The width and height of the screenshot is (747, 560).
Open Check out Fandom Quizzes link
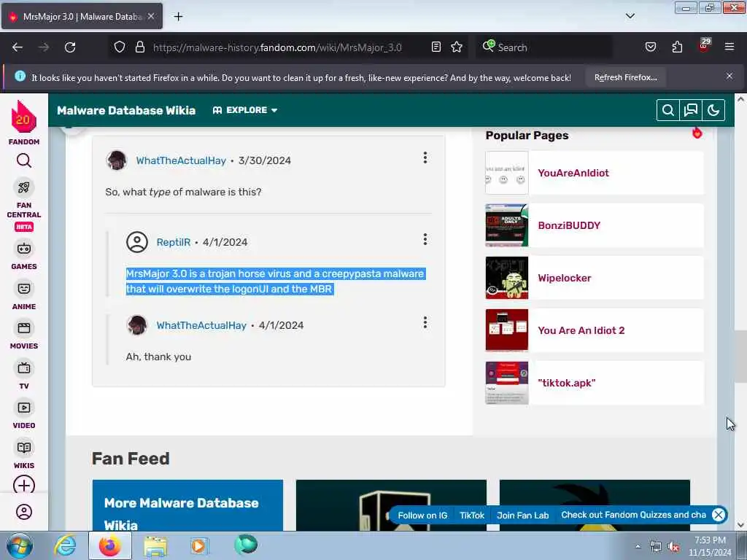pos(634,515)
